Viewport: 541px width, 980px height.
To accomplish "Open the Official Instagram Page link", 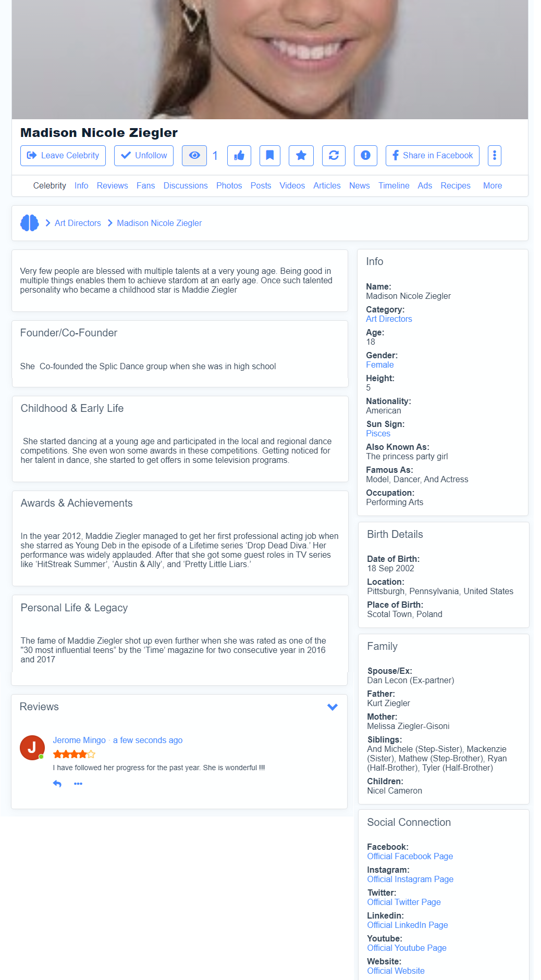I will [410, 880].
